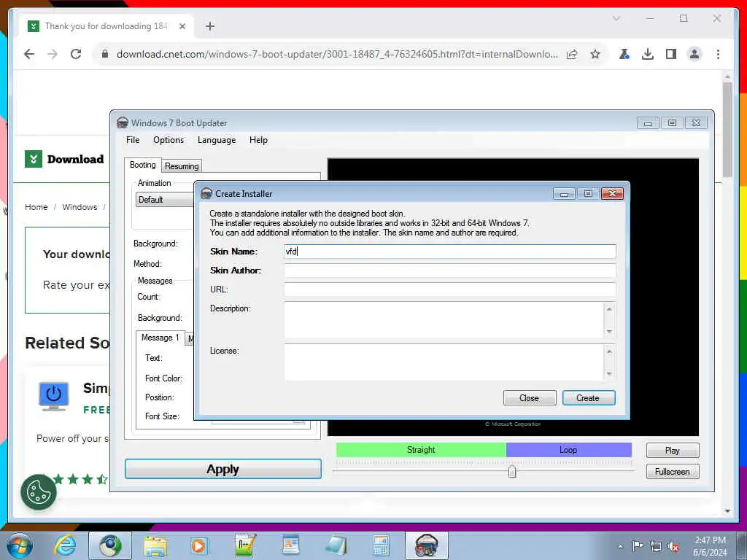Show hidden tray icons arrow
This screenshot has height=560, width=747.
tap(620, 546)
